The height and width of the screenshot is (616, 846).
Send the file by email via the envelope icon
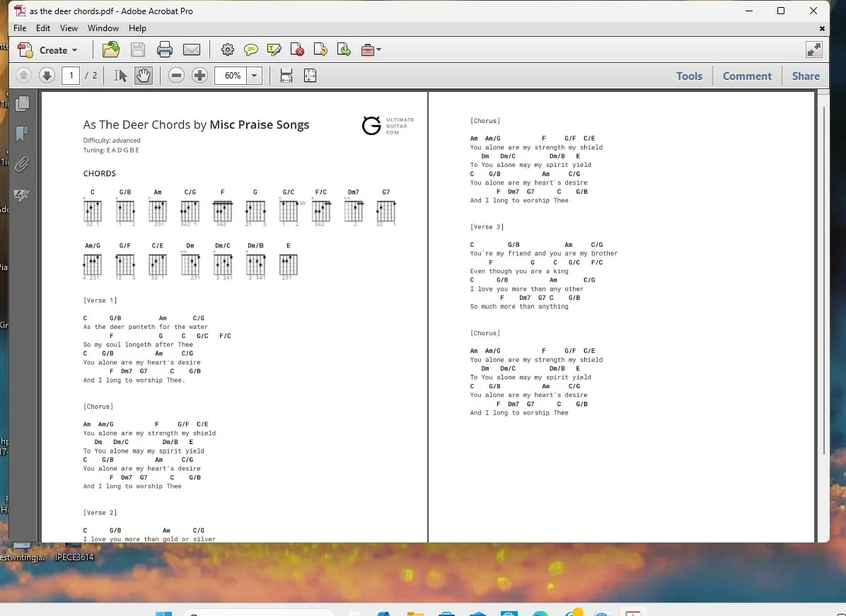192,50
